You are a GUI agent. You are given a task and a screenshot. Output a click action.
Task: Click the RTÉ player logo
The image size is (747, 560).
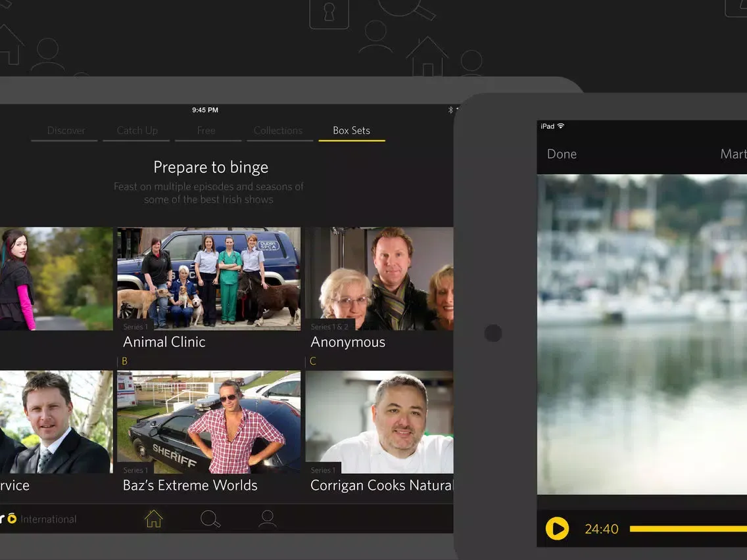click(9, 519)
